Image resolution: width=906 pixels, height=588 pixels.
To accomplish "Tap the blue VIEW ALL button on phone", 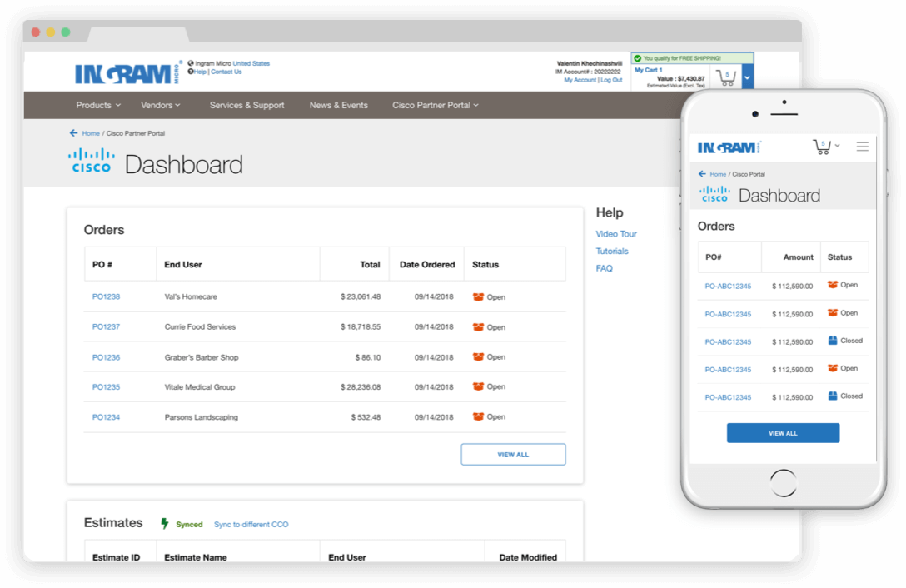I will tap(783, 433).
